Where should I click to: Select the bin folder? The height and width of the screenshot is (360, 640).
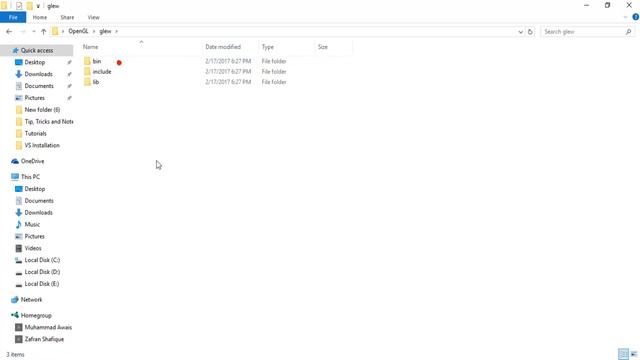point(97,61)
